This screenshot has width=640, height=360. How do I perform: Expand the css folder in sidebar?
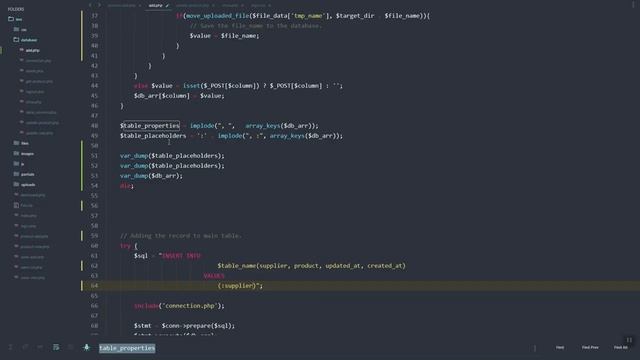(20, 29)
